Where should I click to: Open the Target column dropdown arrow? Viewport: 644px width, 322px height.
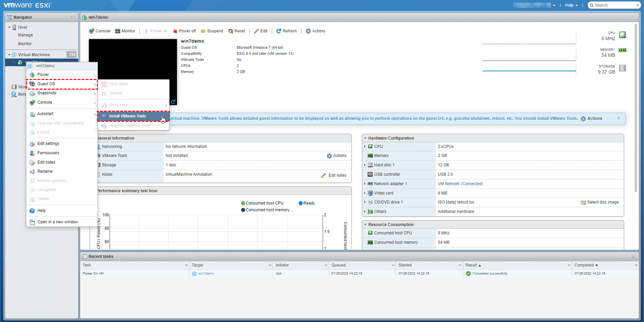[x=270, y=265]
